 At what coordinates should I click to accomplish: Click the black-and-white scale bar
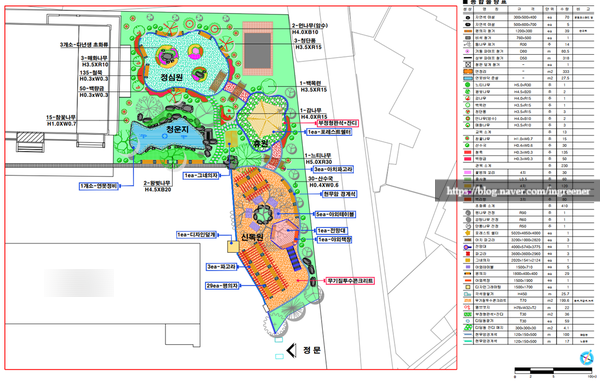553,370
